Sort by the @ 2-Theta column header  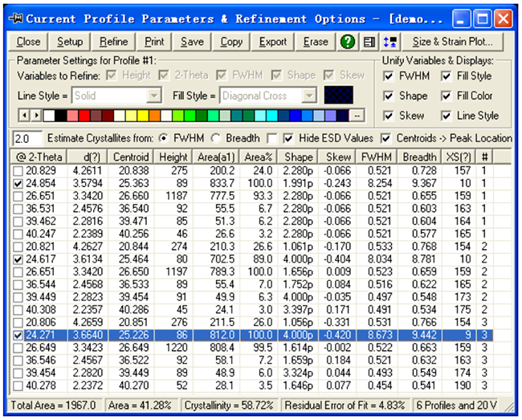click(39, 157)
